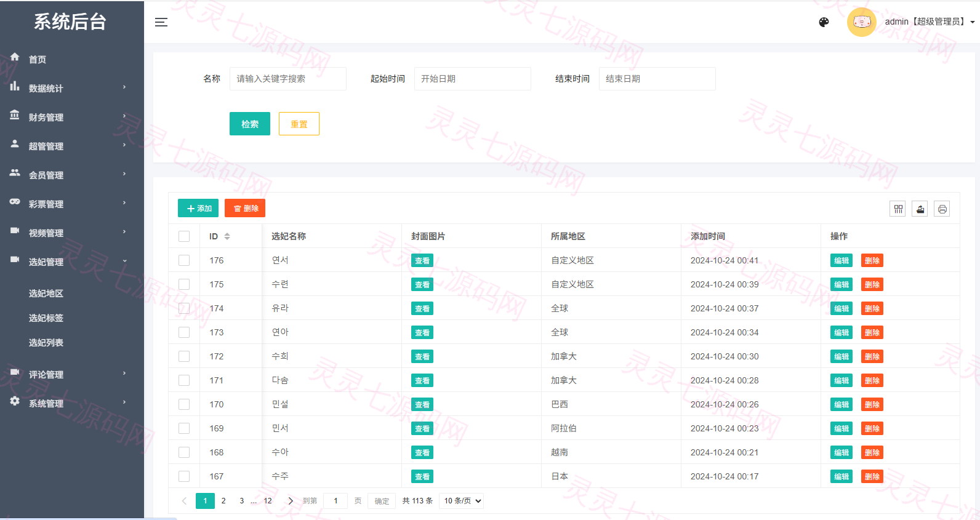Go to next page with arrow
The image size is (980, 520).
(291, 501)
